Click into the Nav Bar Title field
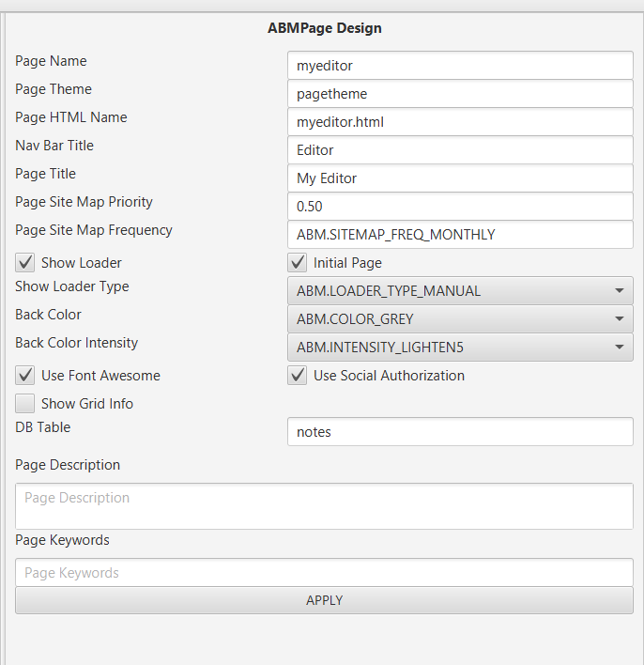The image size is (644, 665). pyautogui.click(x=460, y=150)
